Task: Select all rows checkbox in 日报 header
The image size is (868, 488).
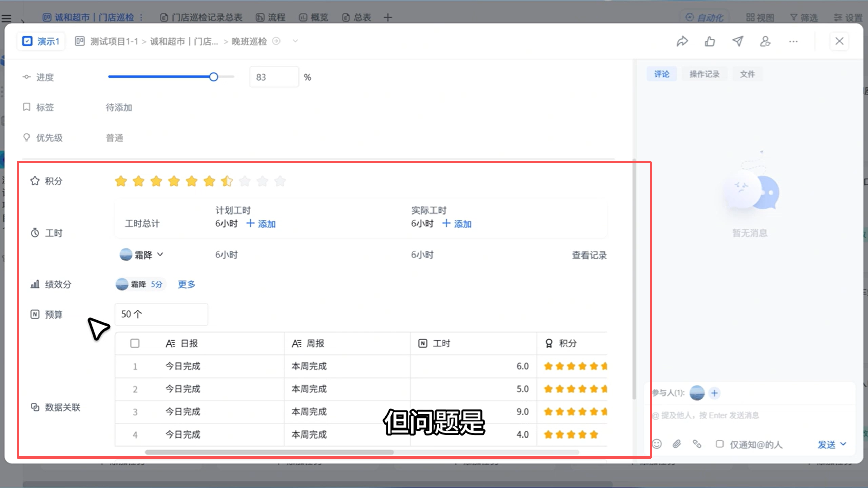Action: pyautogui.click(x=135, y=343)
